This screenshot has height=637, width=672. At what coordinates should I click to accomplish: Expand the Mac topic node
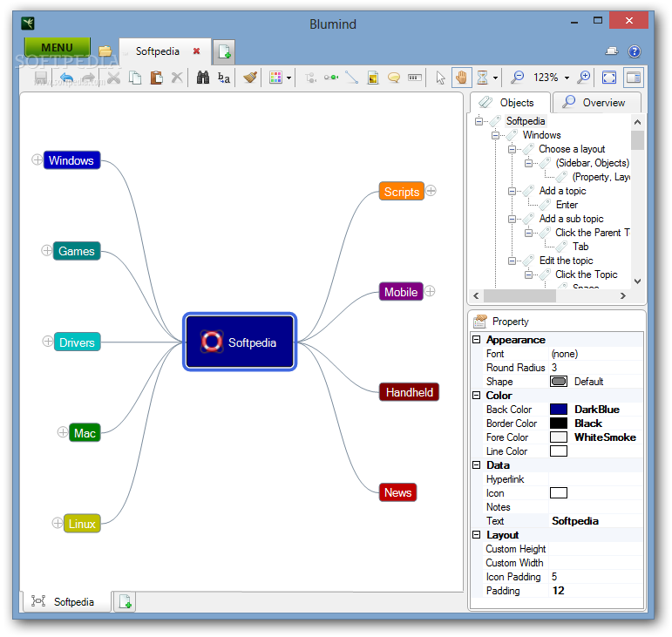pos(63,432)
